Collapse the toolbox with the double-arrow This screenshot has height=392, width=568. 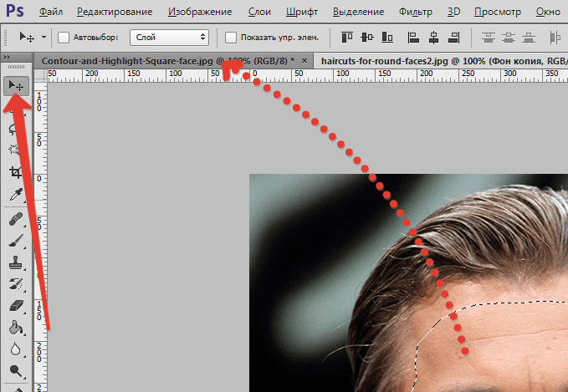[7, 57]
